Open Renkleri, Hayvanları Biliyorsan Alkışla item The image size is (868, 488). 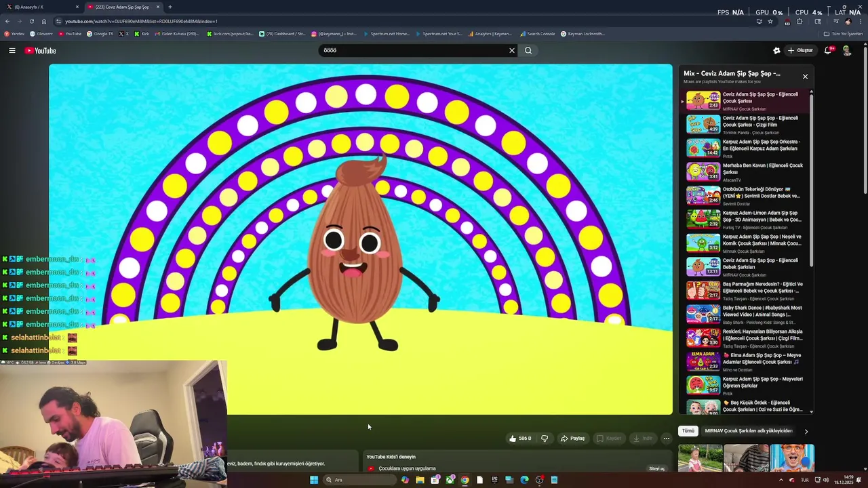pyautogui.click(x=745, y=338)
